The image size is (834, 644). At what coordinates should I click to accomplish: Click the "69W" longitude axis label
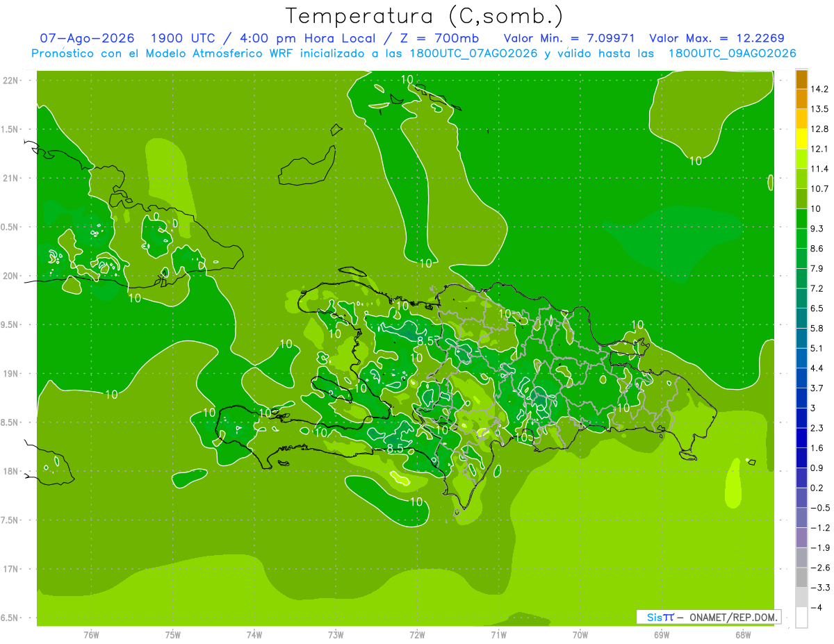pyautogui.click(x=661, y=635)
